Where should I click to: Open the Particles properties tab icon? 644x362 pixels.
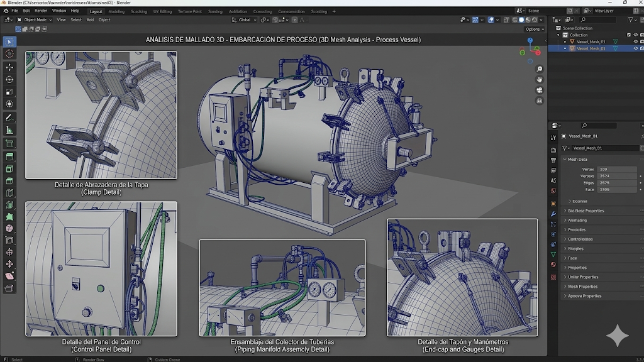(x=553, y=224)
